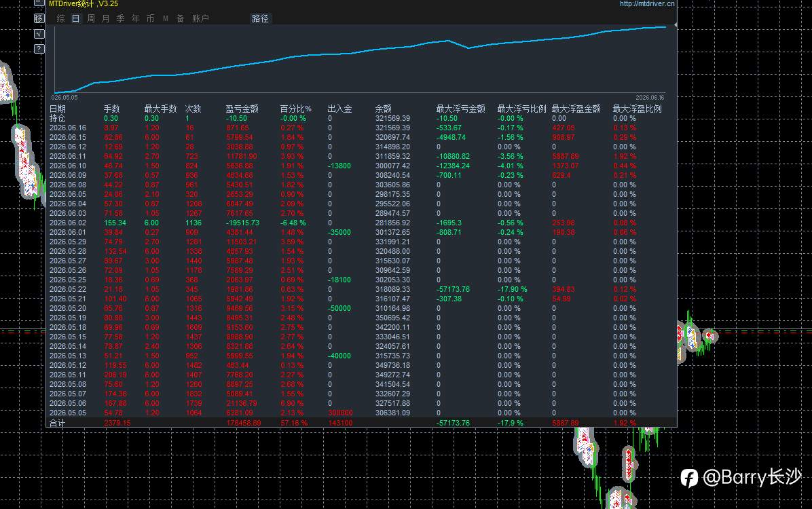812x509 pixels.
Task: Click the 出入金 column header
Action: (339, 109)
